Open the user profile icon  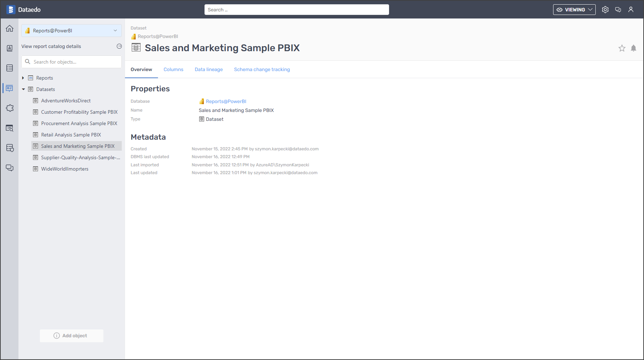coord(631,10)
